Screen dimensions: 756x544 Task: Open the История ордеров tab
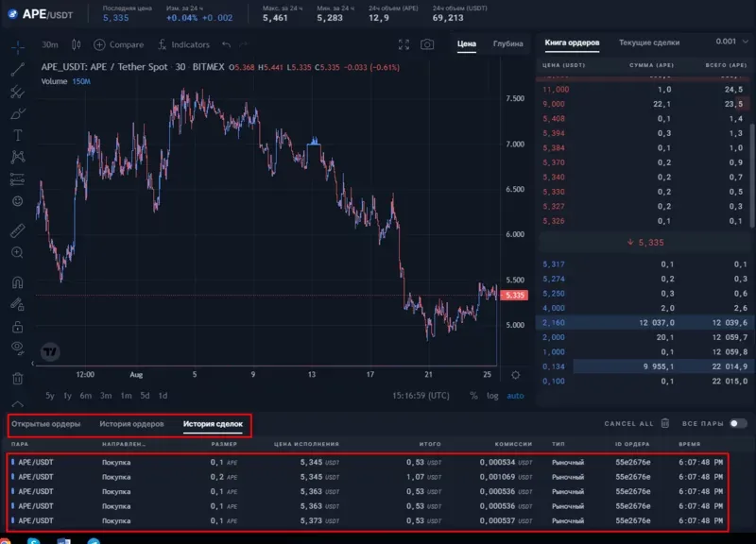pos(131,424)
